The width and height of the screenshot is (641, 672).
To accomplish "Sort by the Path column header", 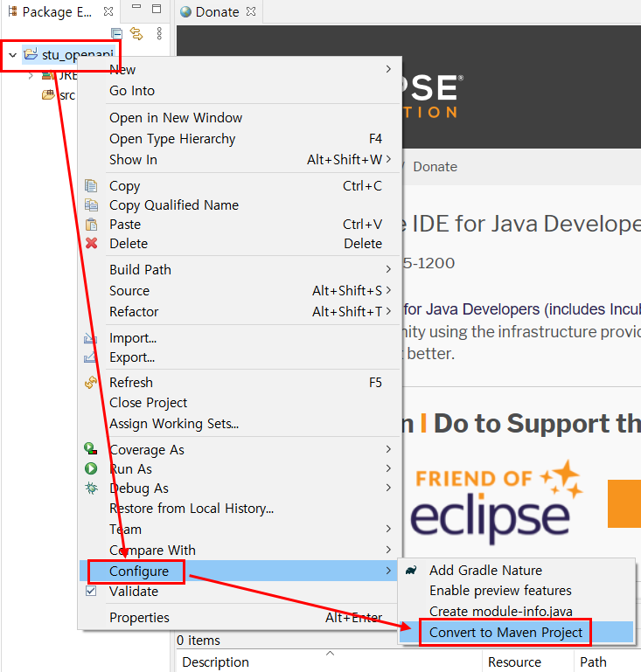I will [x=594, y=662].
